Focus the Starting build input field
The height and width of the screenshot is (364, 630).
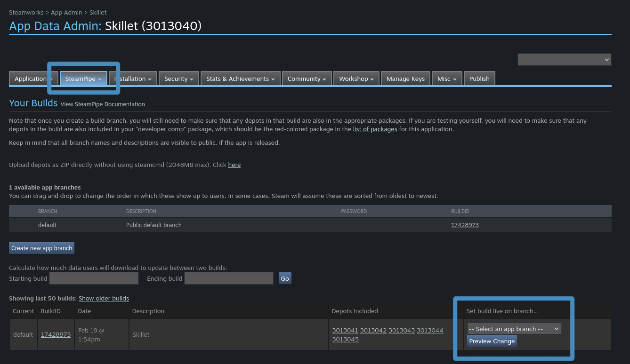point(94,278)
